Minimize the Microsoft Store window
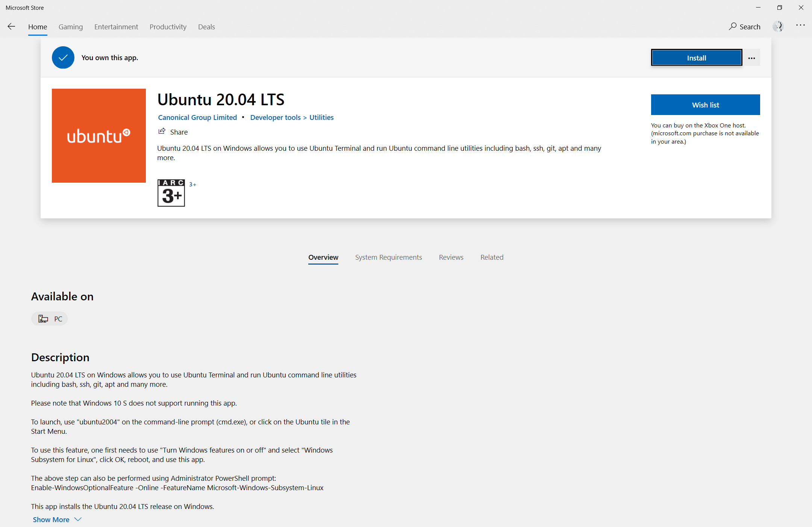This screenshot has height=527, width=812. click(758, 8)
